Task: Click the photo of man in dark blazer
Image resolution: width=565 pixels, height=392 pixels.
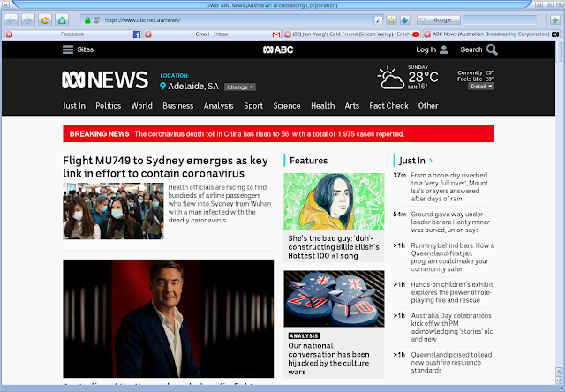Action: (x=169, y=319)
